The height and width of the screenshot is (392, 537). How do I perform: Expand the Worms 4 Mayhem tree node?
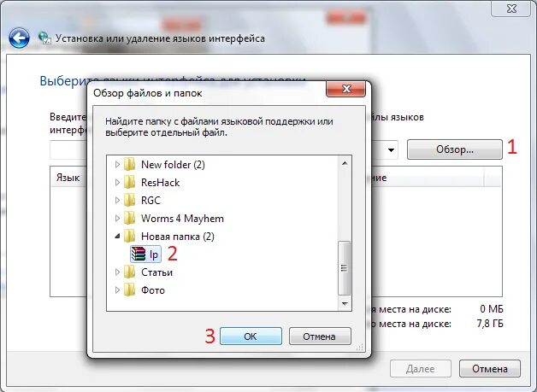(117, 219)
